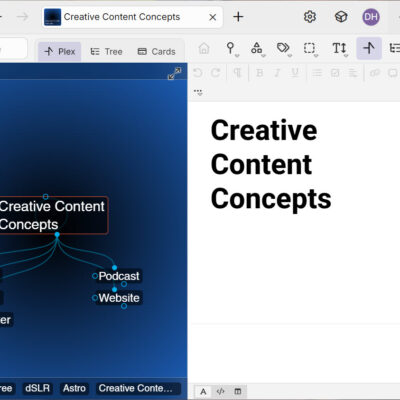The height and width of the screenshot is (400, 400).
Task: Switch to Tree view tab
Action: 106,52
